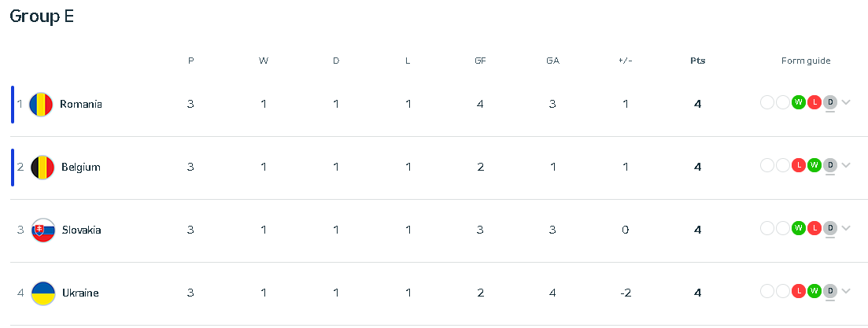Viewport: 868px width, 328px height.
Task: Click the Romania flag icon
Action: pyautogui.click(x=41, y=104)
